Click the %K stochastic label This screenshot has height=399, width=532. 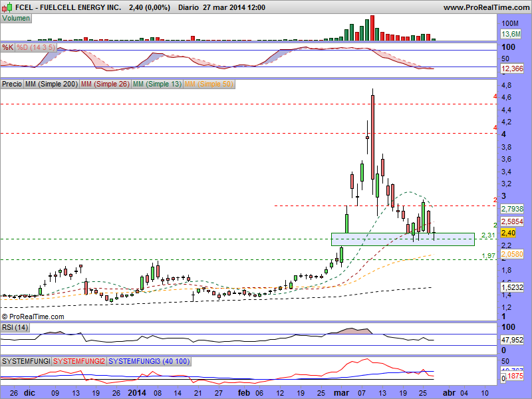click(x=8, y=47)
